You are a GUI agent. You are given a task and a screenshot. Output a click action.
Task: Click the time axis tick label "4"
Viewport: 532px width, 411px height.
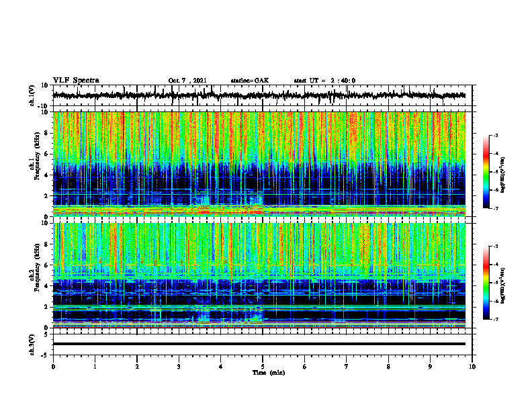tap(221, 367)
